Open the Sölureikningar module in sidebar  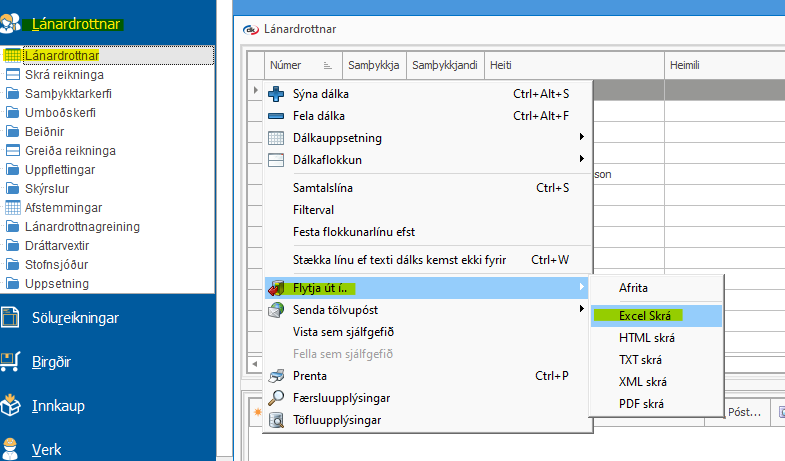pos(76,318)
